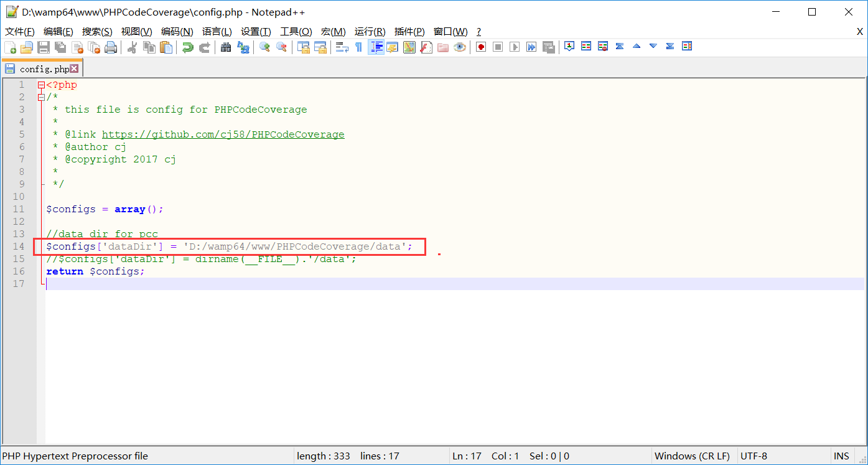Toggle synchronized horizontal scrolling
Viewport: 868px width, 465px height.
coord(320,47)
